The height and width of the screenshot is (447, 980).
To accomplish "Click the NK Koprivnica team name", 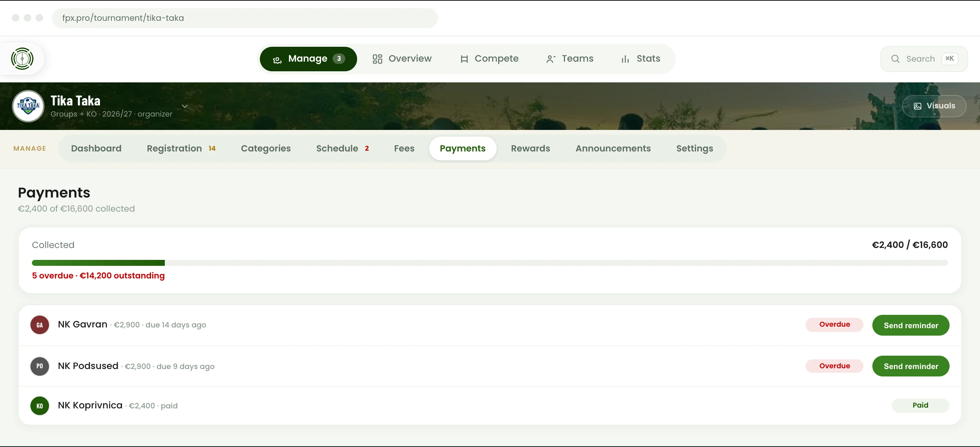I will coord(90,405).
